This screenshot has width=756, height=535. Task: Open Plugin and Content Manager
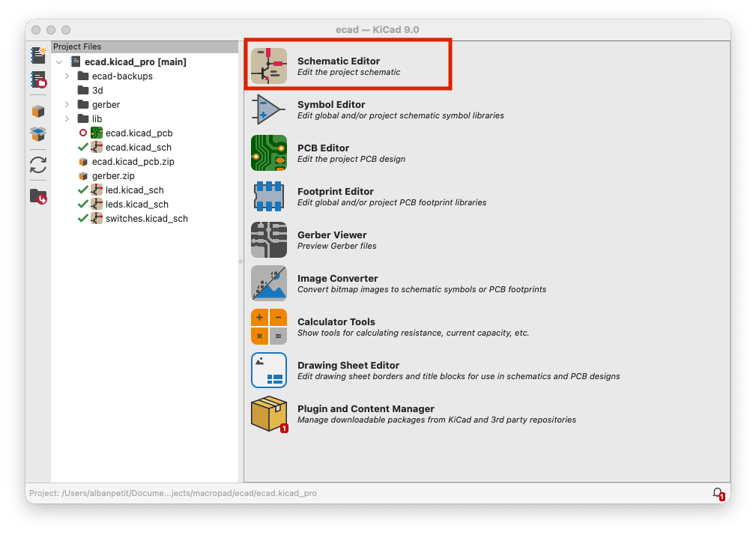point(268,414)
